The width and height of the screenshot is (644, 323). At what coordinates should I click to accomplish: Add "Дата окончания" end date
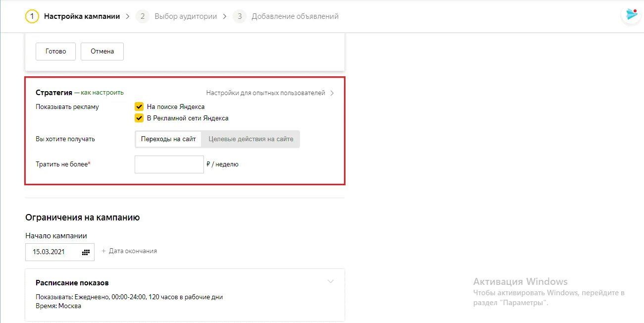click(129, 251)
